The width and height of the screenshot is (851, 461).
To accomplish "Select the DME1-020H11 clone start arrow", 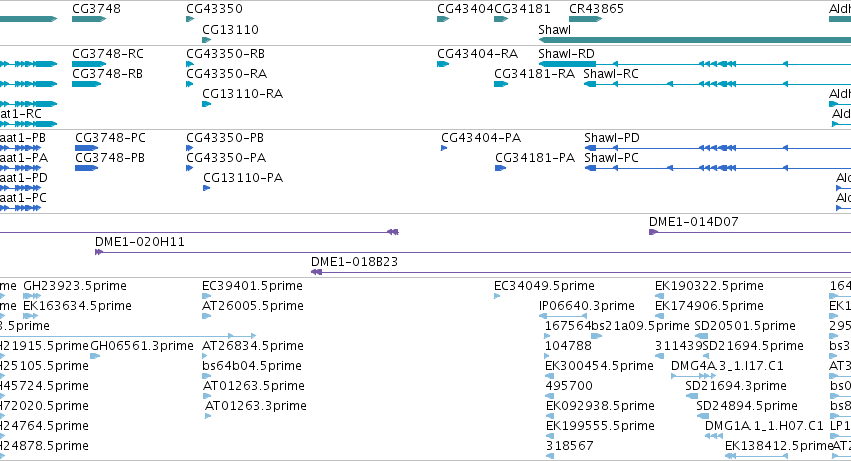I will (99, 252).
